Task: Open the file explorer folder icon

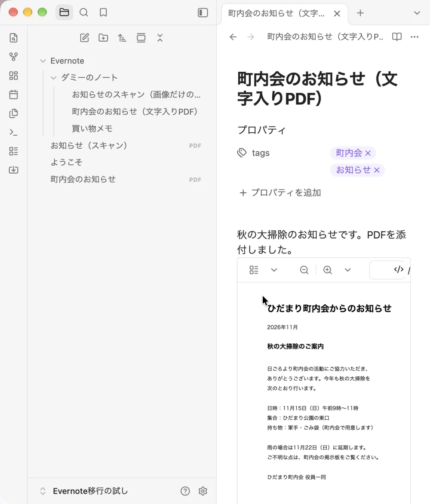Action: (64, 12)
